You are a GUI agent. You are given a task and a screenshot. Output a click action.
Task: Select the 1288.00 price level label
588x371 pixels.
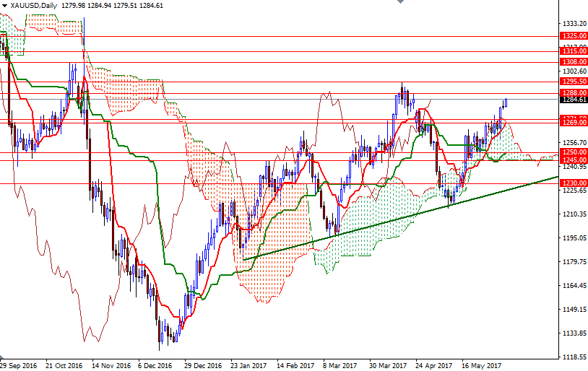pos(573,93)
